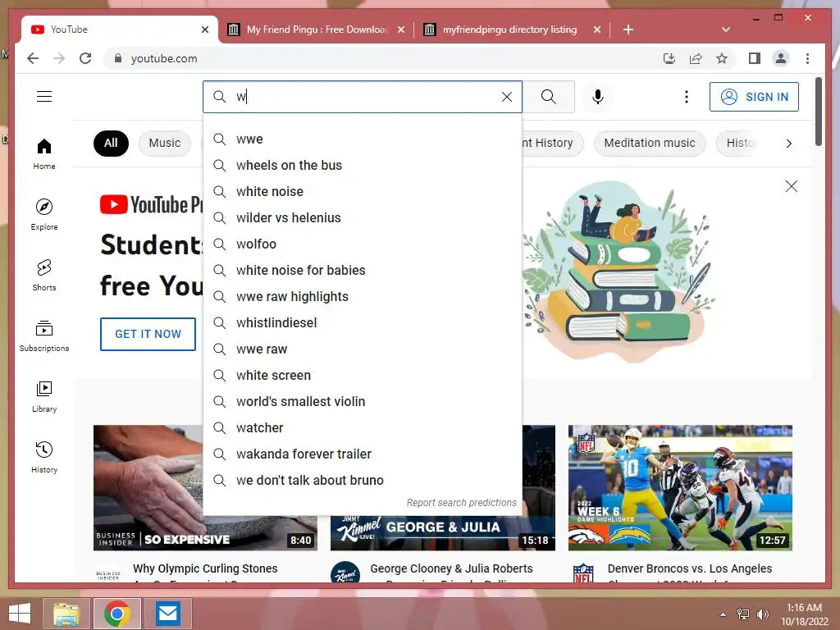Viewport: 840px width, 630px height.
Task: Open the volume control in system tray
Action: tap(762, 614)
